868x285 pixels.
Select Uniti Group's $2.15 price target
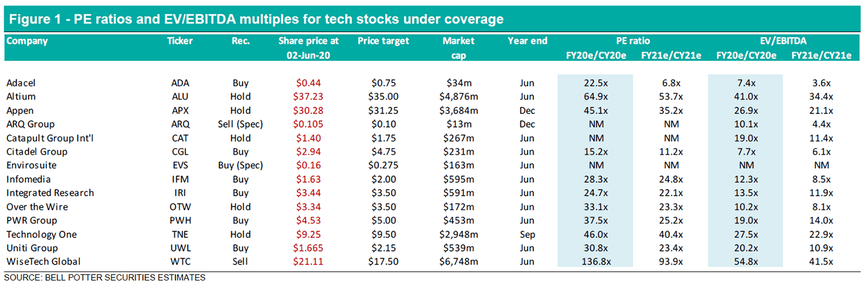(383, 248)
